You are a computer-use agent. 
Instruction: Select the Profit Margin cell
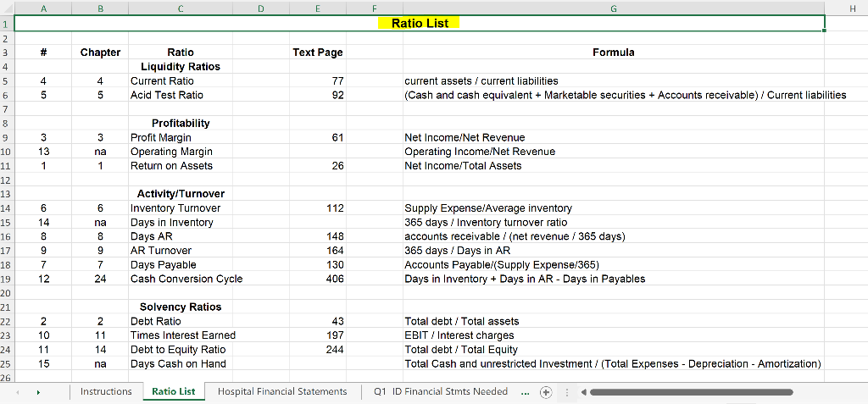click(x=180, y=137)
